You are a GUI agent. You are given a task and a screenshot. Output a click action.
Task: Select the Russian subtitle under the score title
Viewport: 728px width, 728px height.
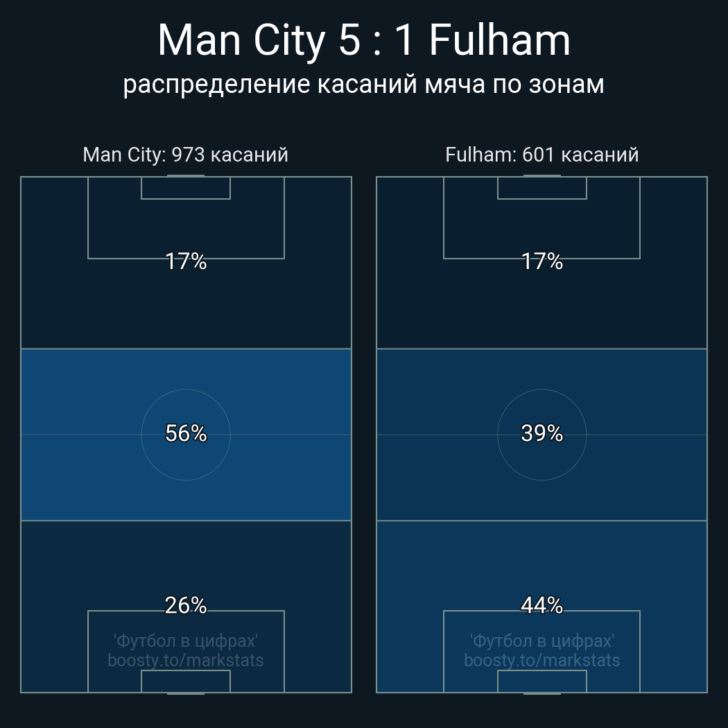(x=364, y=84)
